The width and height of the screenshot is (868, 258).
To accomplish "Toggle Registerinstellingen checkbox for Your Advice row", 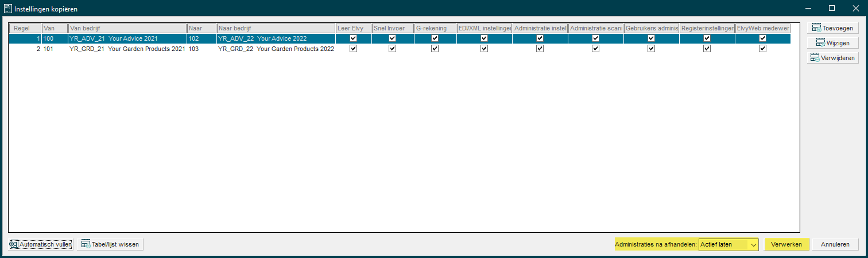I will [707, 38].
